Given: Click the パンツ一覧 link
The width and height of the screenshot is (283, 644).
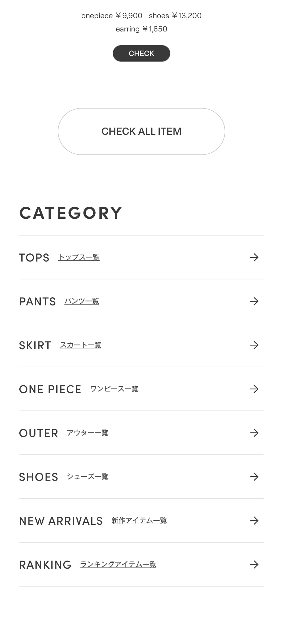Looking at the screenshot, I should pyautogui.click(x=82, y=301).
